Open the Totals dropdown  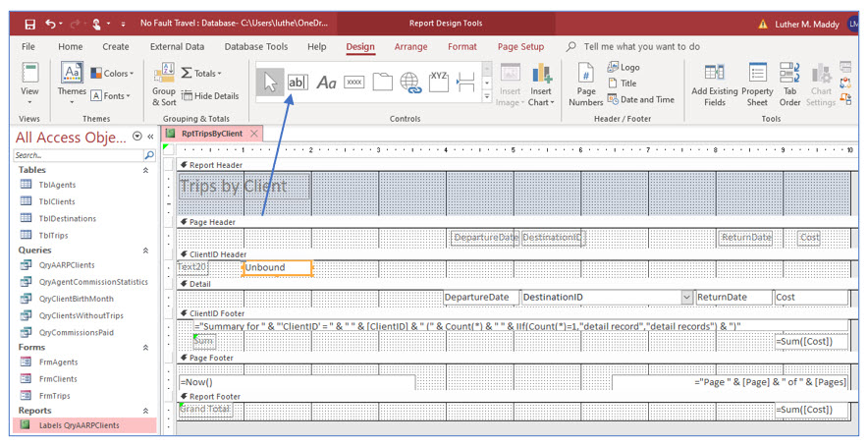click(201, 73)
